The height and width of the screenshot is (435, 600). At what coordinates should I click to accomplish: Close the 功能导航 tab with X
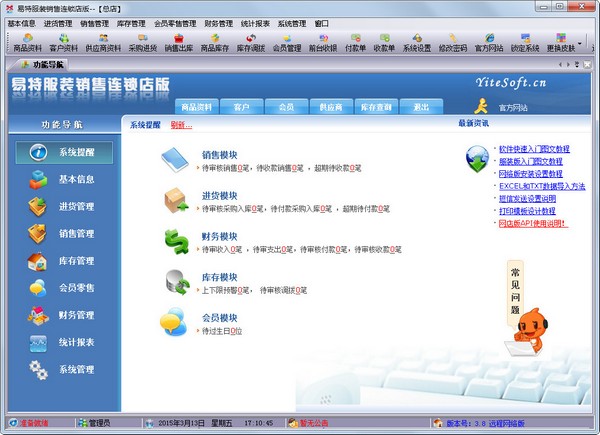(587, 65)
